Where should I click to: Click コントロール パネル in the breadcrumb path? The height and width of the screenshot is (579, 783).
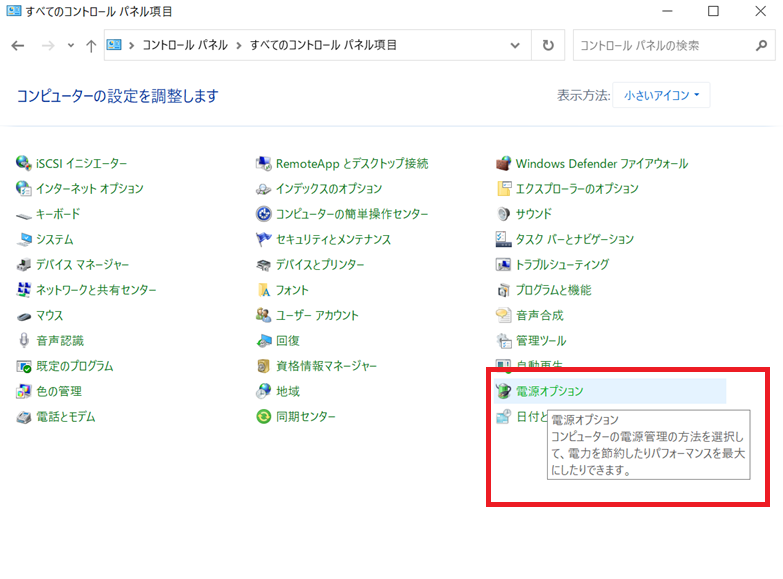pyautogui.click(x=185, y=46)
